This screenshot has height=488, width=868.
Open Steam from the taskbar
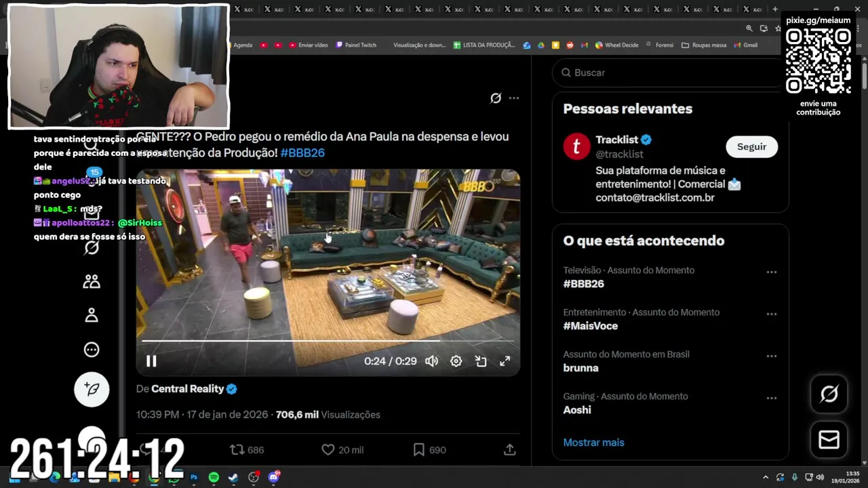(x=233, y=477)
